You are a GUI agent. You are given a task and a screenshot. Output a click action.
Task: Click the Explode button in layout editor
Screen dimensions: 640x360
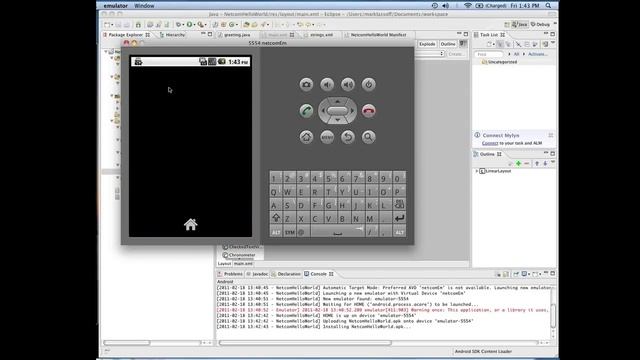point(427,44)
